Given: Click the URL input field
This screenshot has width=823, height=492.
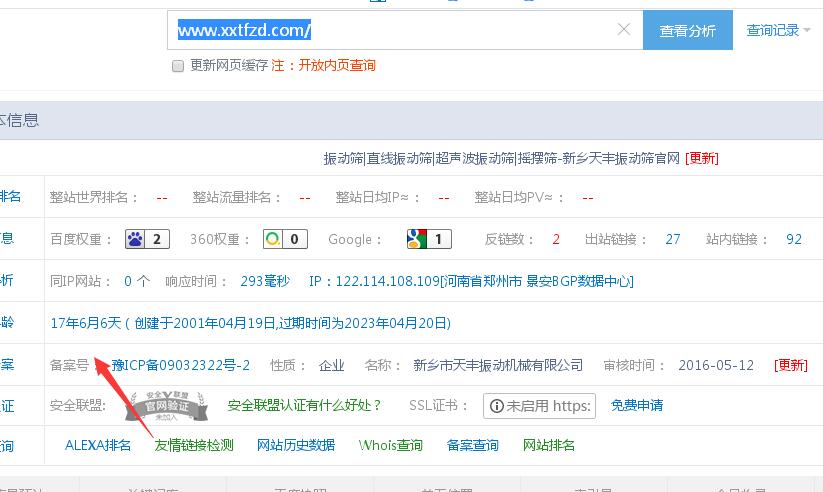Looking at the screenshot, I should (x=400, y=30).
